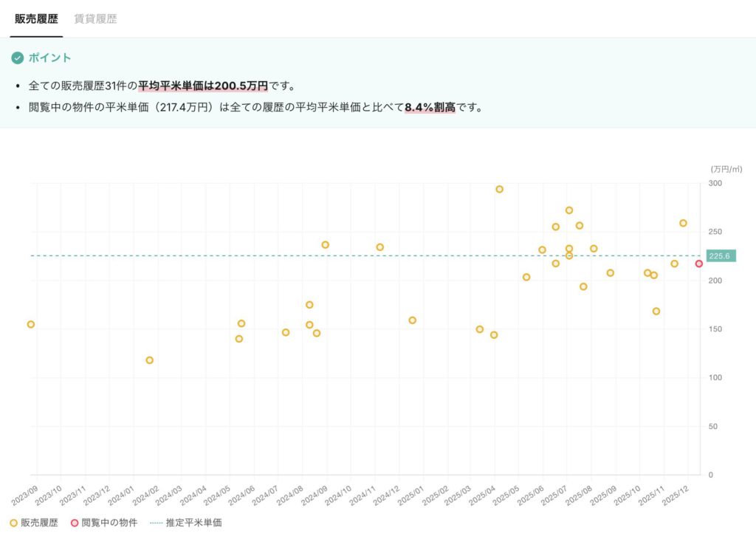Click the 225.6 estimated price label
756x550 pixels.
(x=721, y=256)
